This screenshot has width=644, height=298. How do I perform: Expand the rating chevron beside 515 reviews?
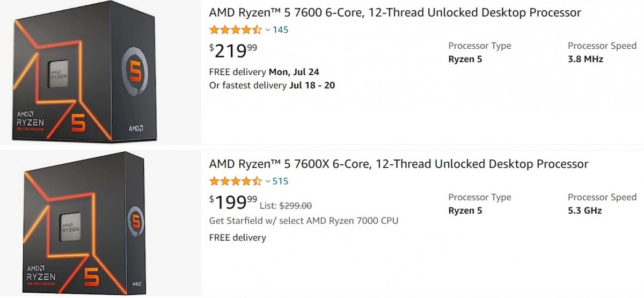click(268, 181)
